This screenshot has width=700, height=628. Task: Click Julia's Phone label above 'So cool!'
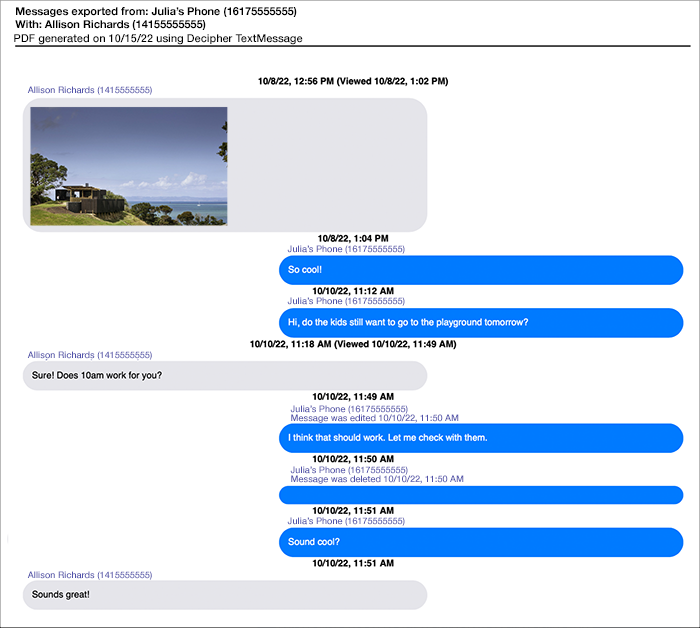[346, 249]
